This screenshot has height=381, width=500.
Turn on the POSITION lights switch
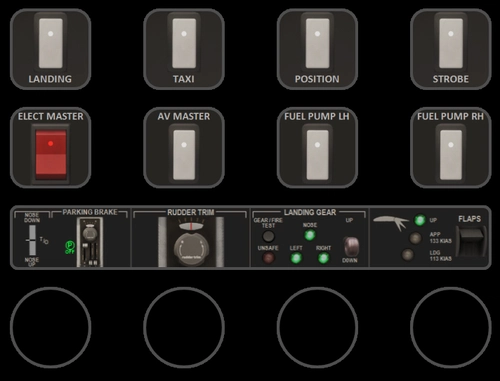click(317, 43)
